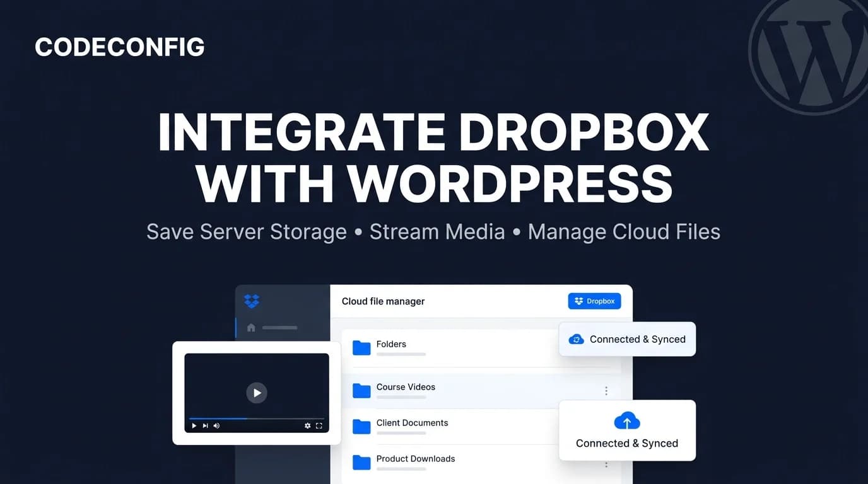The height and width of the screenshot is (484, 868).
Task: Click the "Cloud file manager" title
Action: point(384,301)
